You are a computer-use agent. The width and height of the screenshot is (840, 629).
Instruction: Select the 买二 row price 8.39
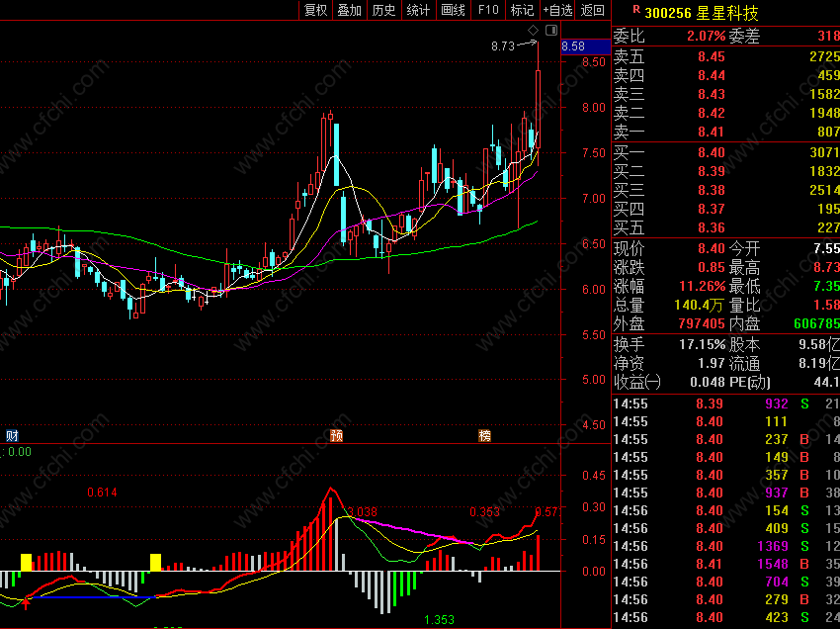[712, 172]
